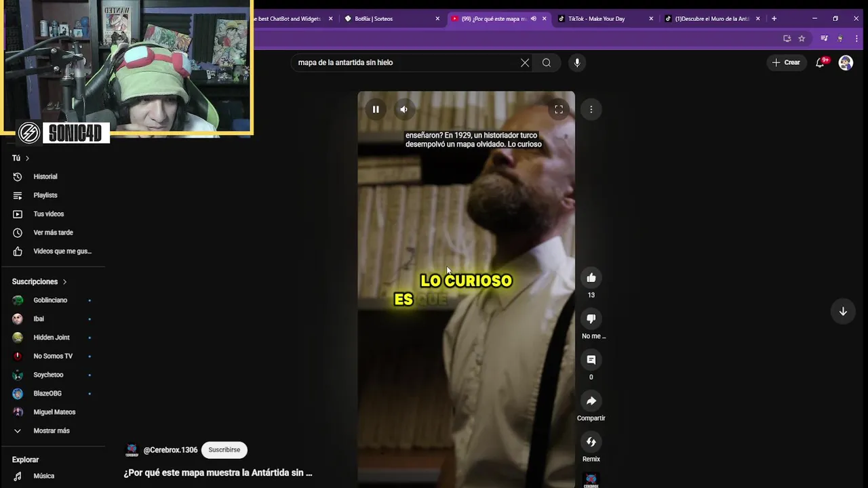Open the Short's title text
The height and width of the screenshot is (488, 868).
[218, 472]
